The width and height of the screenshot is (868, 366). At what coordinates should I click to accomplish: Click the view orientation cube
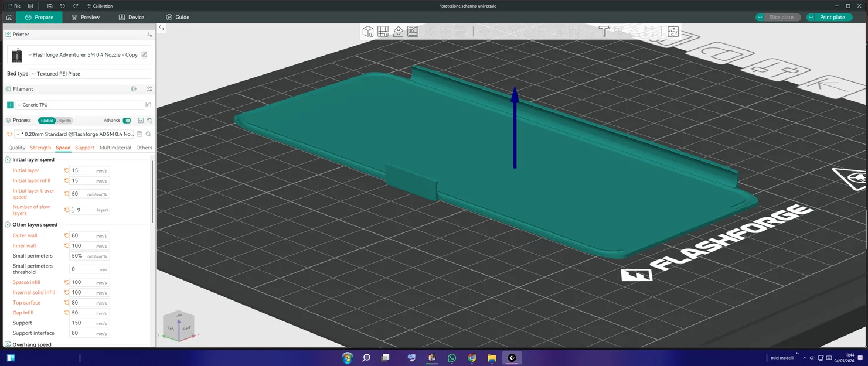(179, 327)
